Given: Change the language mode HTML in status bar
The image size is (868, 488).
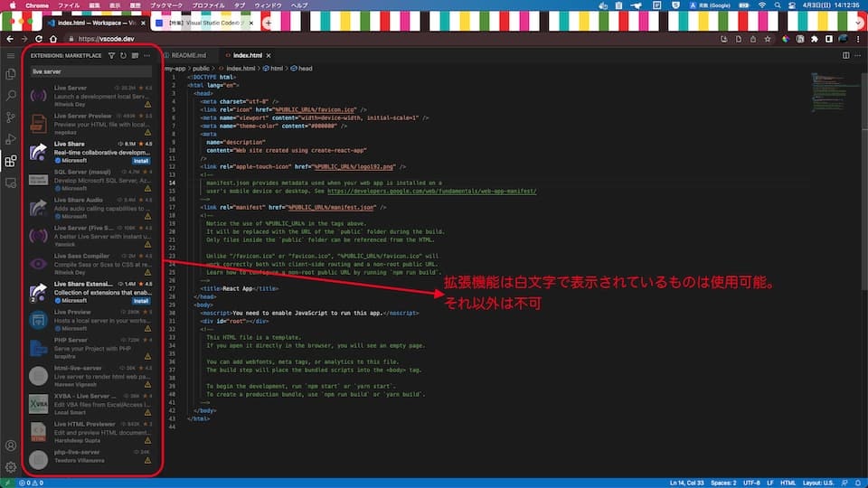Looking at the screenshot, I should pyautogui.click(x=788, y=483).
